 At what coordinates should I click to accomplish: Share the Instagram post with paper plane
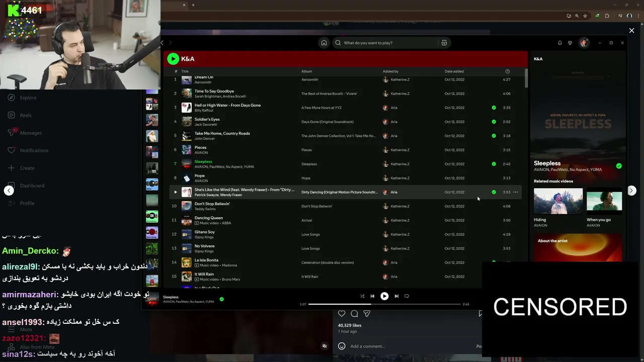point(367,314)
